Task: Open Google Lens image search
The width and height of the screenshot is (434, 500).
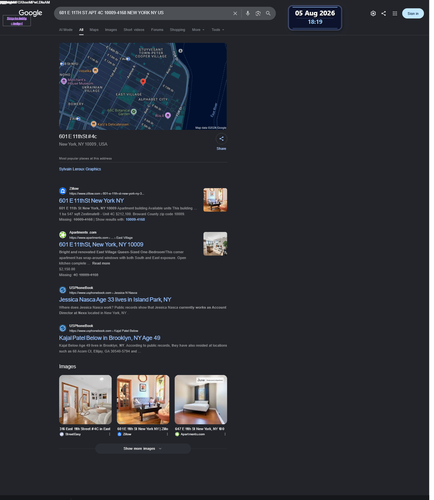Action: (258, 13)
